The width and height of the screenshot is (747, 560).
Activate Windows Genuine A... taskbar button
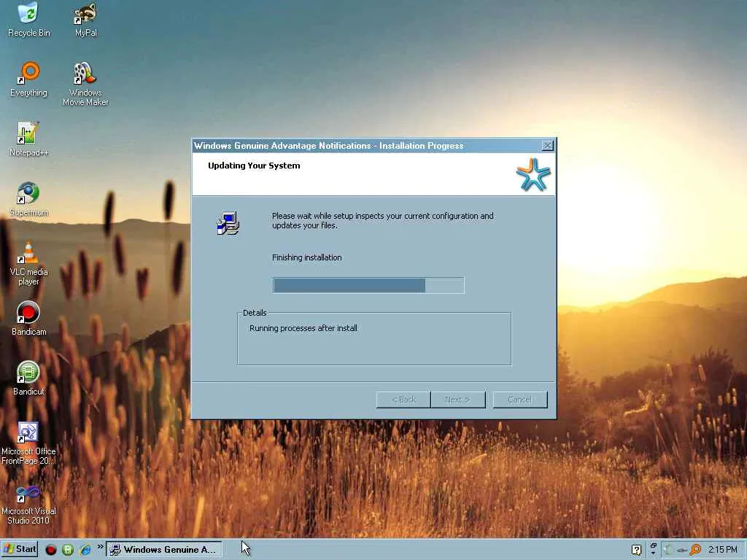[163, 550]
